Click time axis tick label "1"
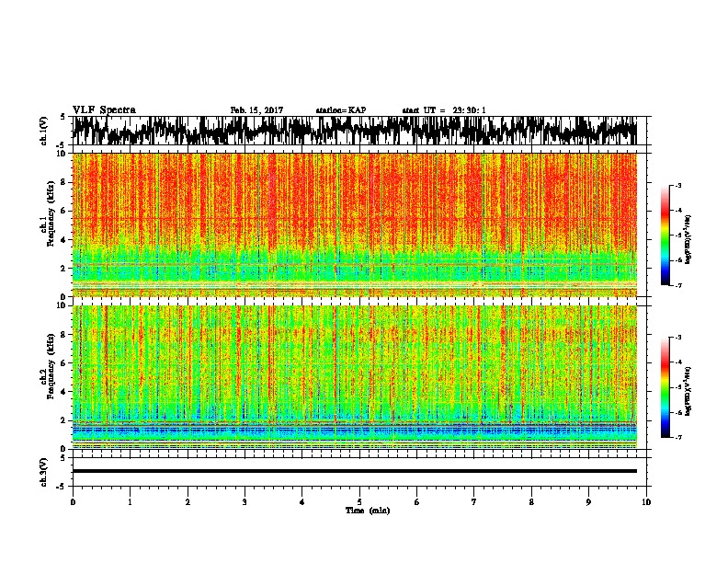The width and height of the screenshot is (728, 563). point(130,502)
